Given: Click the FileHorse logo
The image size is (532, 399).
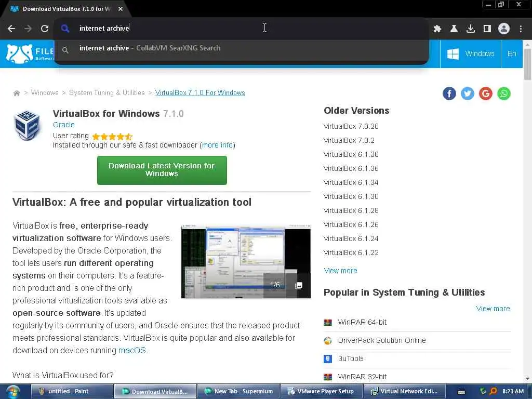Looking at the screenshot, I should coord(30,54).
